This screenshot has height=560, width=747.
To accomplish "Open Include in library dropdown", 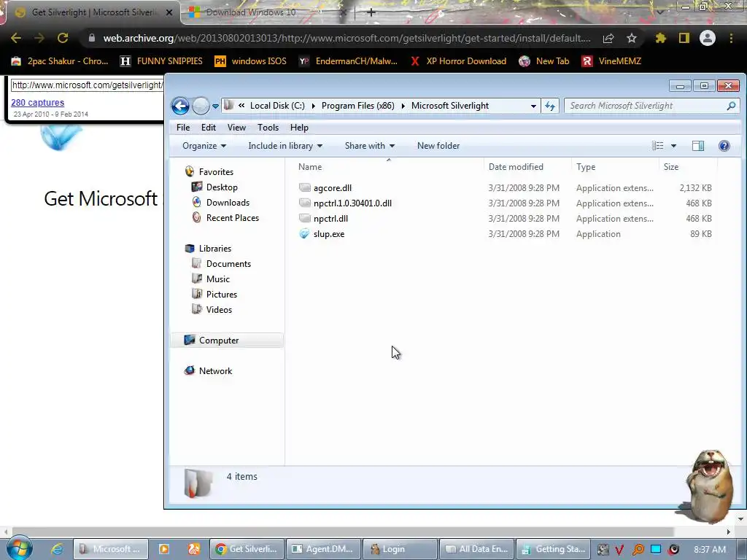I will pyautogui.click(x=285, y=146).
